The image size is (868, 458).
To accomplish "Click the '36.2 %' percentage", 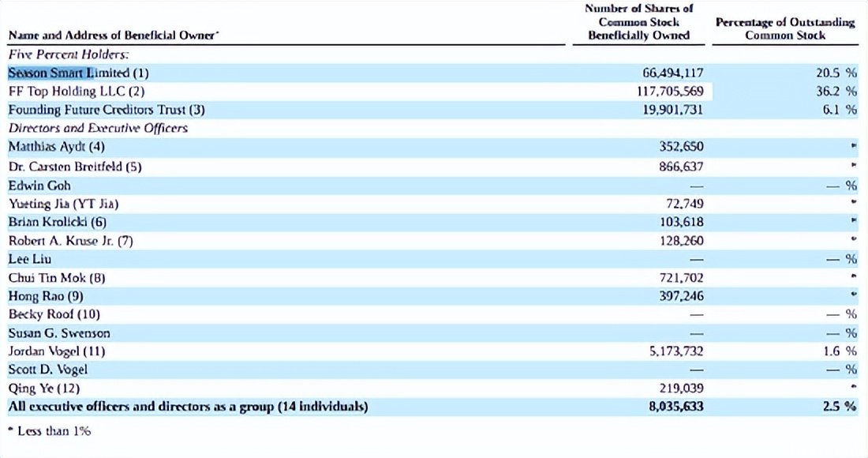I will click(x=836, y=92).
